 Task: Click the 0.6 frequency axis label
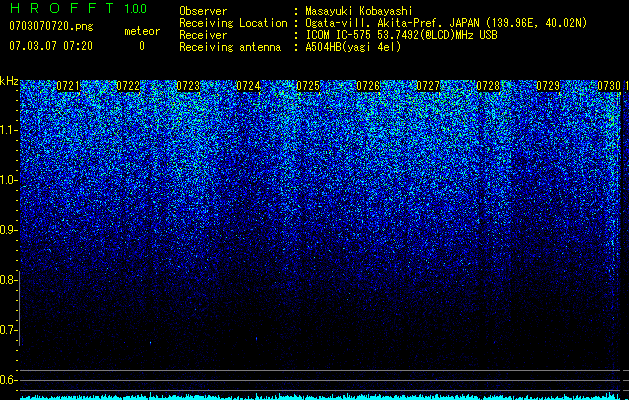(9, 380)
